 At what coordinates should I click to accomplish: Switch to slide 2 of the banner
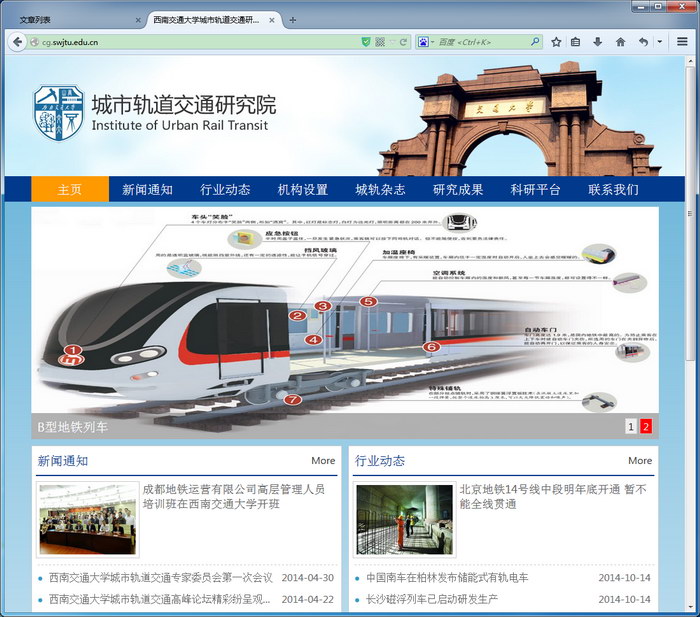(646, 426)
